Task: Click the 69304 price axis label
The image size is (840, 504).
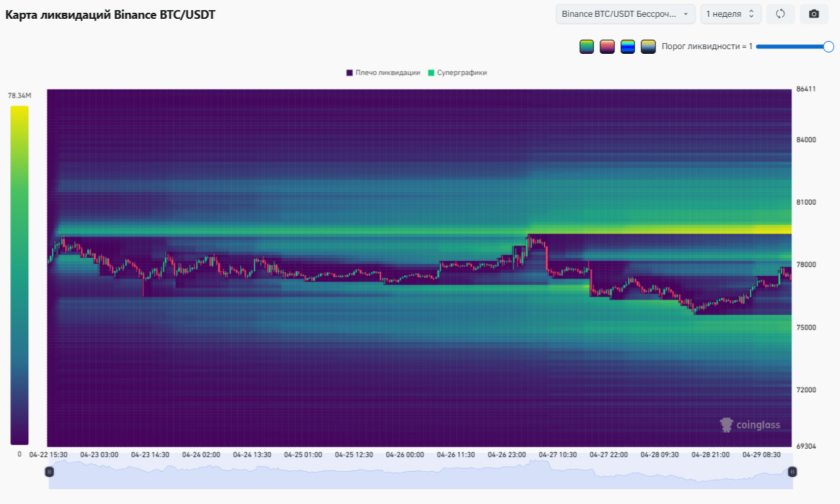Action: (806, 446)
